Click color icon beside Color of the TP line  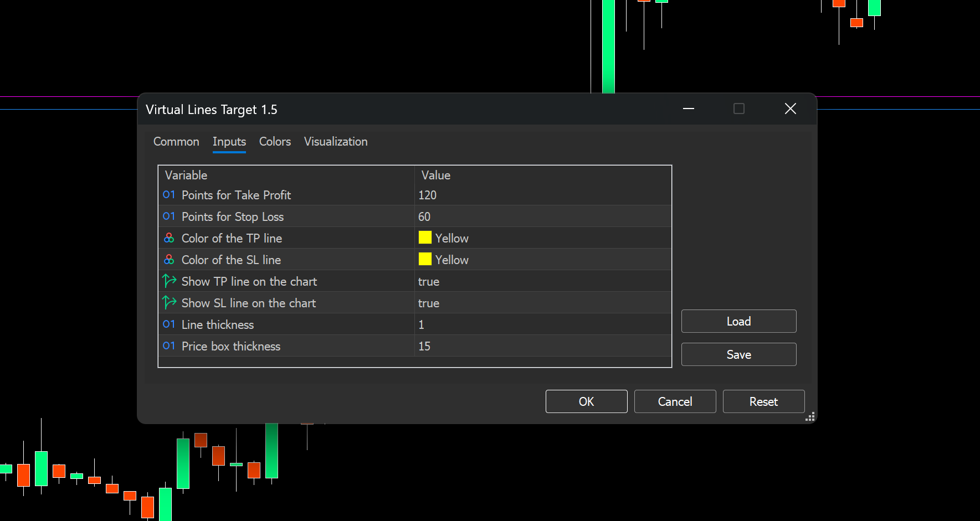tap(169, 238)
